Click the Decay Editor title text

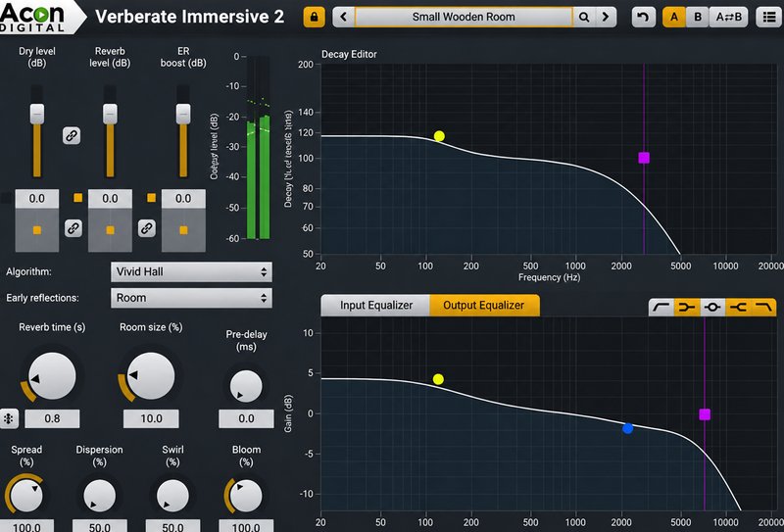click(349, 54)
